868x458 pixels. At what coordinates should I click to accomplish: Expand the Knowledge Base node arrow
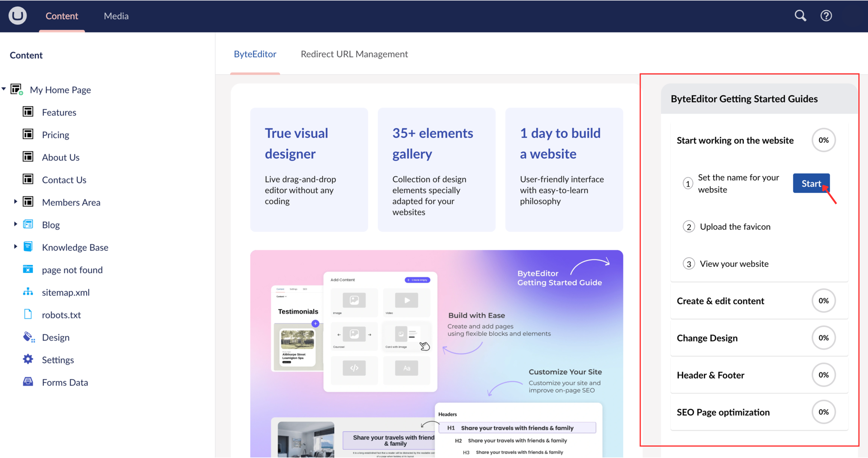pyautogui.click(x=15, y=247)
